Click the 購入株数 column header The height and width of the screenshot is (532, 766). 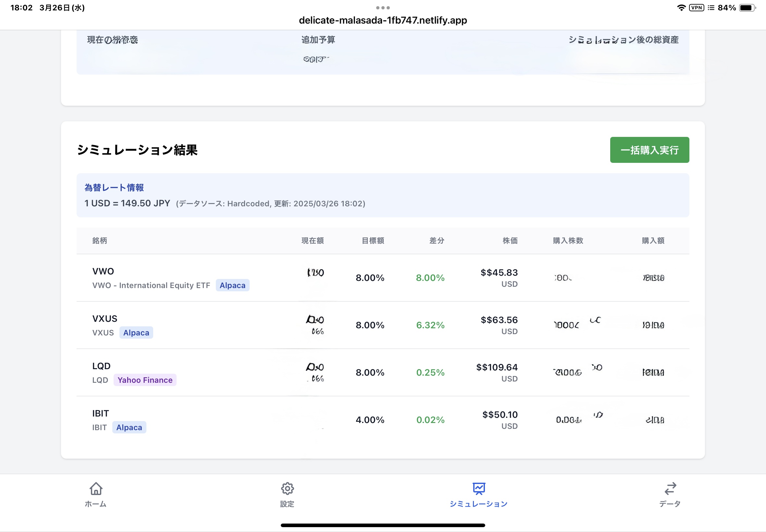568,241
